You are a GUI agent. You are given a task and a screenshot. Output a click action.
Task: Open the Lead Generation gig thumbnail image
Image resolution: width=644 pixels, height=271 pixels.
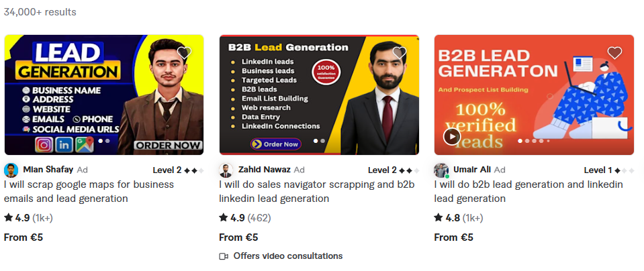(x=104, y=95)
